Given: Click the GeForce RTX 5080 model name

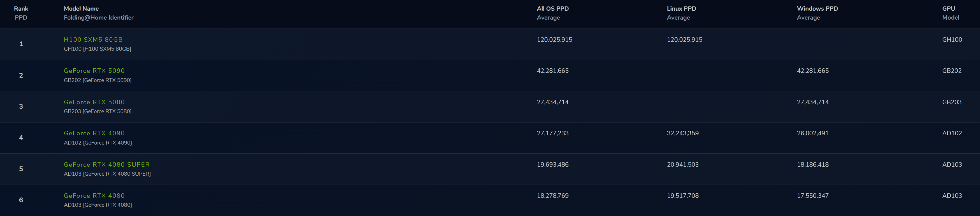Looking at the screenshot, I should pyautogui.click(x=94, y=102).
